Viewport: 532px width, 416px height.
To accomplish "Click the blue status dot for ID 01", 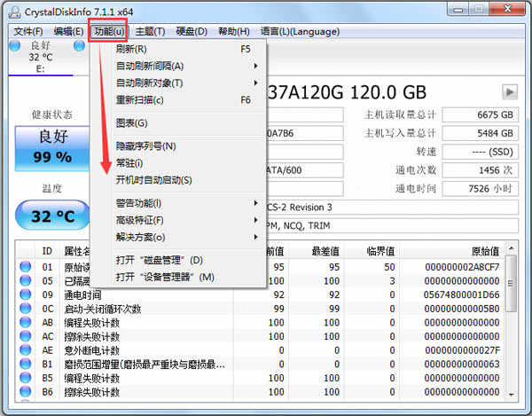I will coord(26,267).
